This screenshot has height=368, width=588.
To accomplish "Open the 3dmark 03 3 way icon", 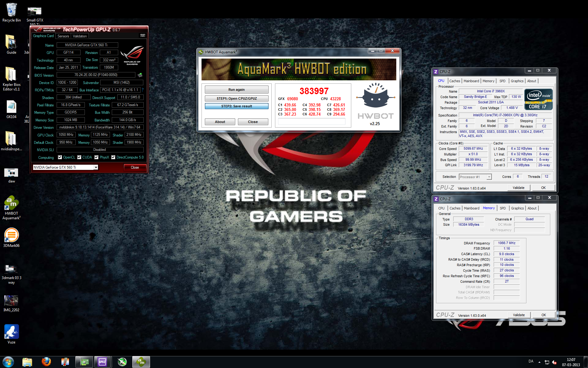I will [x=11, y=274].
